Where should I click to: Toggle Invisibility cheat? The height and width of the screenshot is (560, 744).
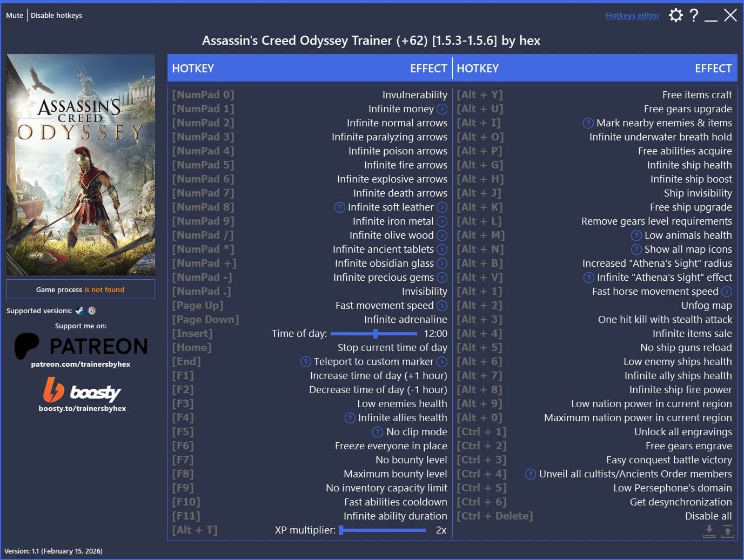pos(425,292)
